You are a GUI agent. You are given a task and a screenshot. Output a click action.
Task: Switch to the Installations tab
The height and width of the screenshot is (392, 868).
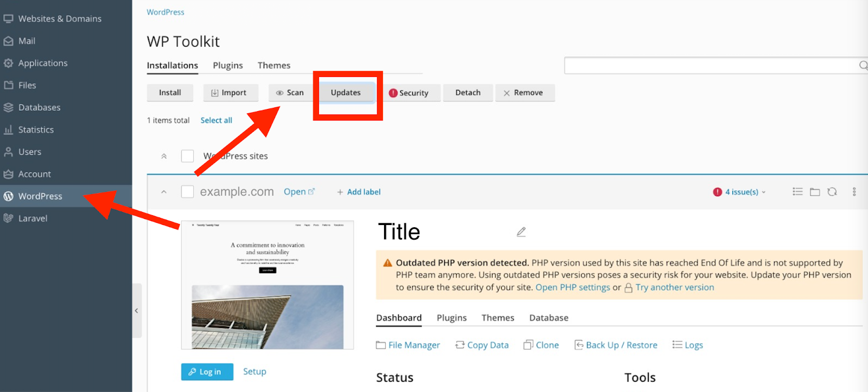(x=173, y=66)
